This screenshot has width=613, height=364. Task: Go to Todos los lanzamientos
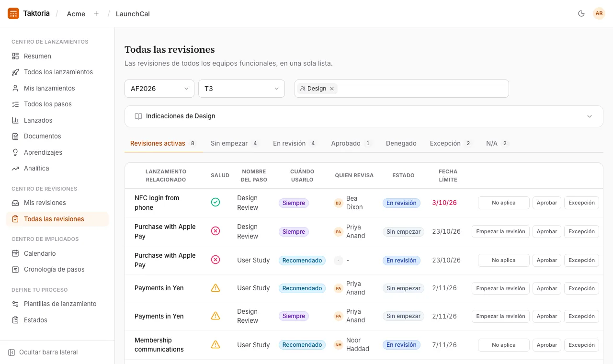57,72
